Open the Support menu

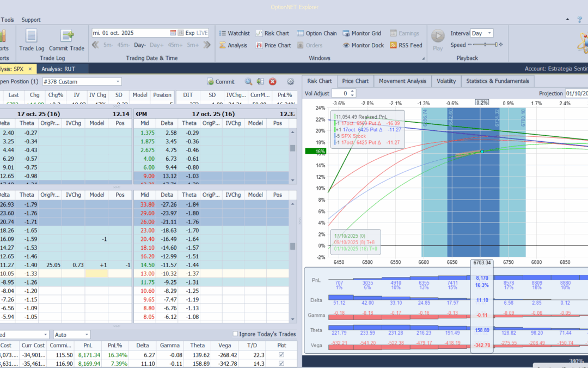click(30, 20)
